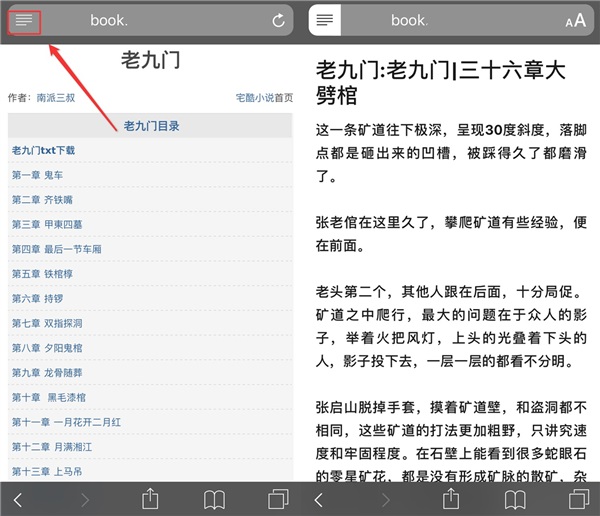This screenshot has height=516, width=600.
Task: Open 老九门txt下载 link
Action: [43, 150]
